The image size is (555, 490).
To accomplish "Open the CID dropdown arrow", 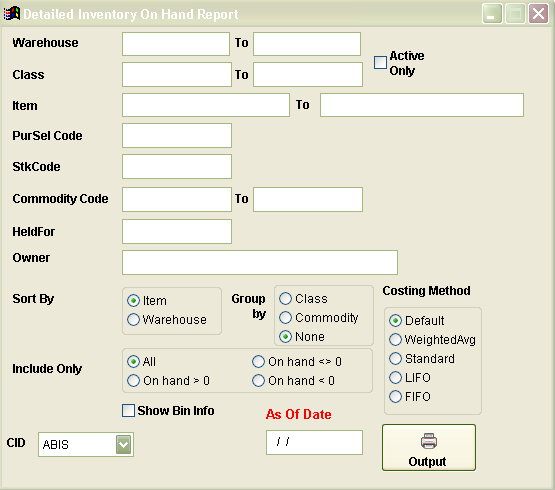I will pyautogui.click(x=123, y=445).
